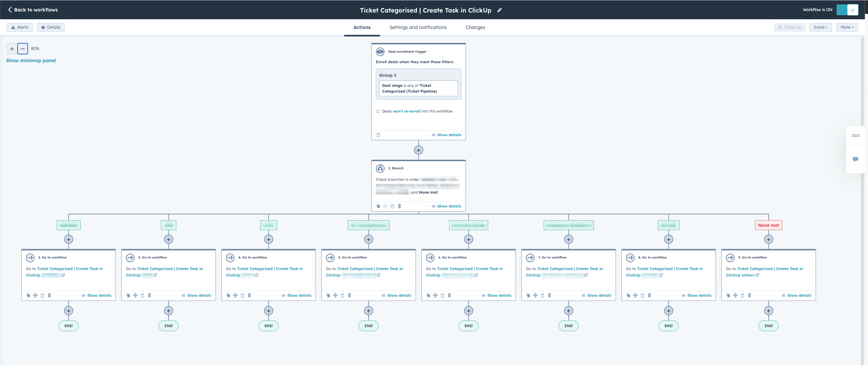Switch to Settings and notifications tab
868x365 pixels.
tap(418, 27)
